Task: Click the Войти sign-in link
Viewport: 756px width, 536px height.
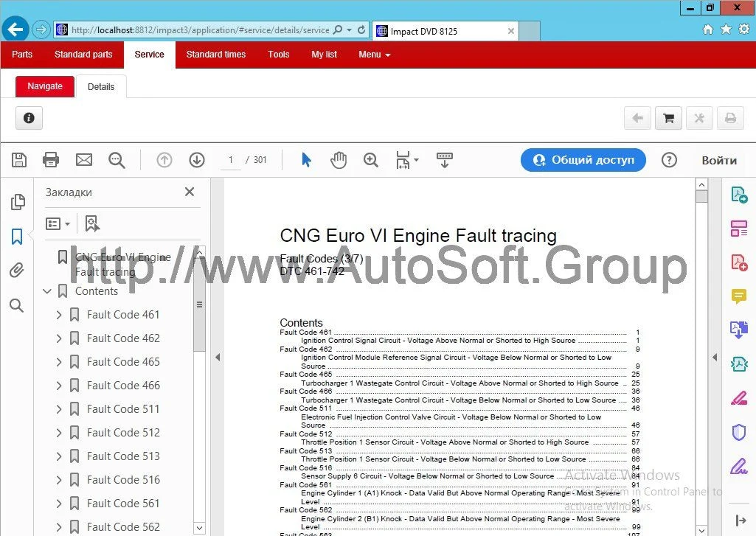Action: (x=718, y=160)
